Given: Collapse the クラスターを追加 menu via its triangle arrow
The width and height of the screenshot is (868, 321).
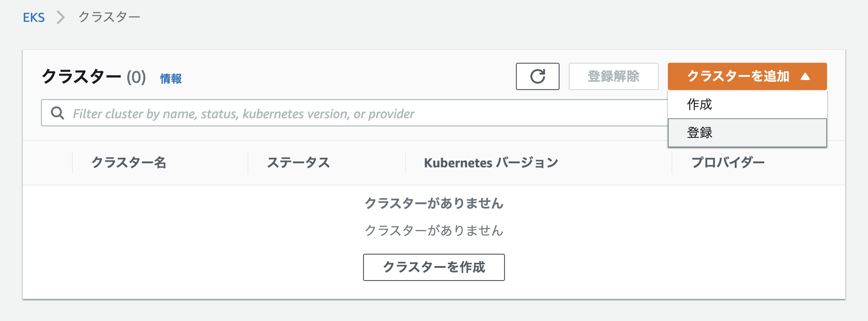Looking at the screenshot, I should click(x=805, y=76).
